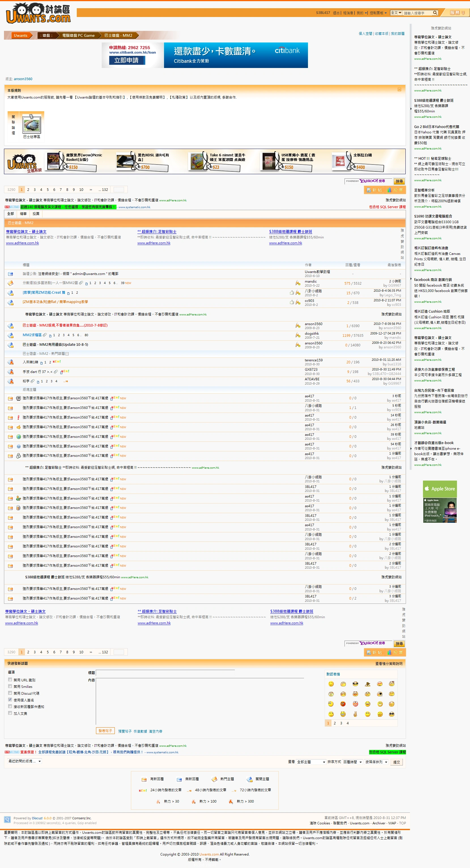Open the 回覆時間 sort order dropdown
Image resolution: width=470 pixels, height=868 pixels.
(x=353, y=762)
